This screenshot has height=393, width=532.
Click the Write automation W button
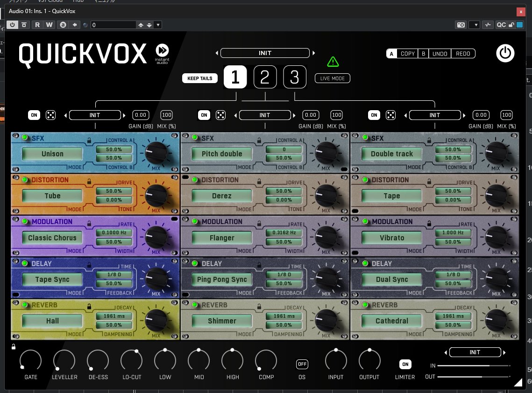point(49,25)
